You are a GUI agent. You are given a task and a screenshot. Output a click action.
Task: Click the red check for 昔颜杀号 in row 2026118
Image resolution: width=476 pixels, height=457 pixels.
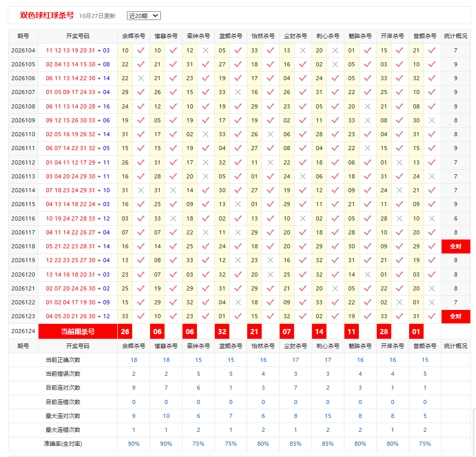pyautogui.click(x=432, y=246)
